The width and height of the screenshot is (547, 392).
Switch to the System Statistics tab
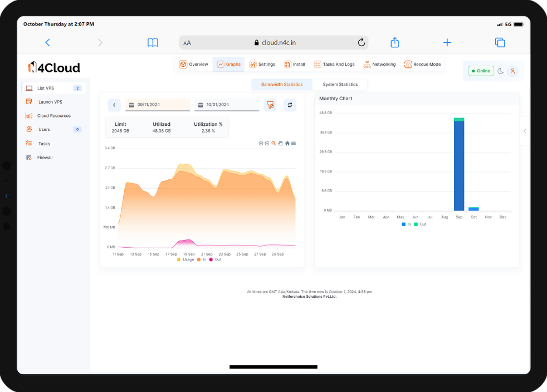tap(340, 84)
